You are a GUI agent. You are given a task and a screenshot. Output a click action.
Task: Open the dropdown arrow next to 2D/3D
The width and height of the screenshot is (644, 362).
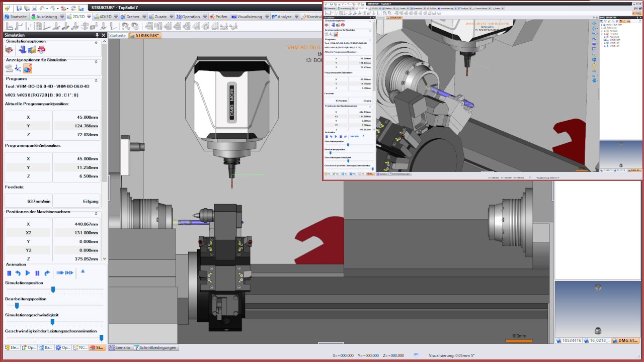point(89,17)
